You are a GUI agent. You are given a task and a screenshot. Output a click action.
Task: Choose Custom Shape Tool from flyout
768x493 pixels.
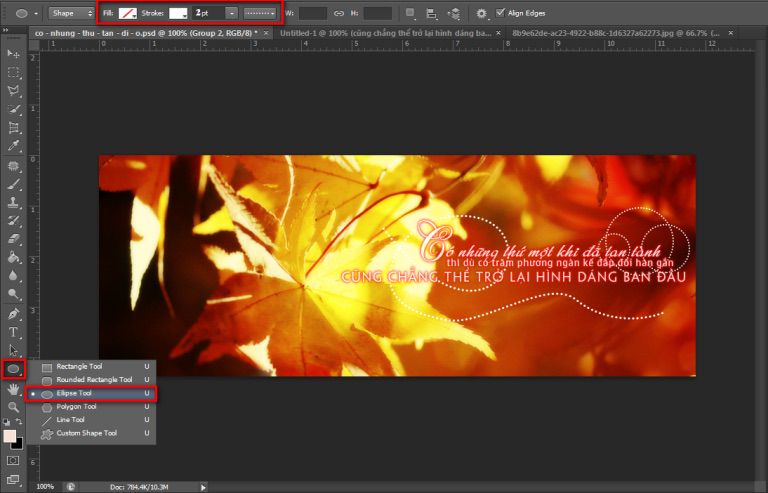(x=90, y=433)
